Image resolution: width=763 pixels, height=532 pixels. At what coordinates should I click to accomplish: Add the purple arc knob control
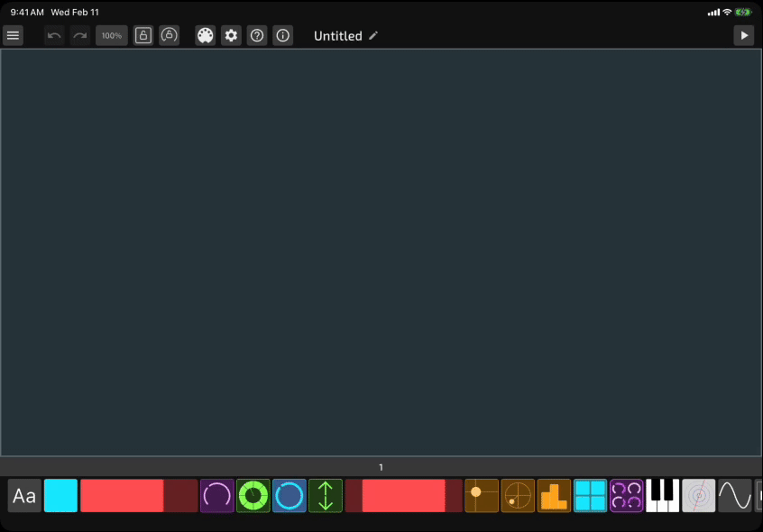(x=217, y=496)
